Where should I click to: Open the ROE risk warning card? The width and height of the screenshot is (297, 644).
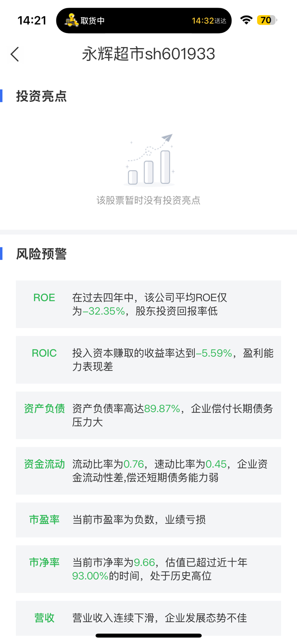pyautogui.click(x=148, y=304)
